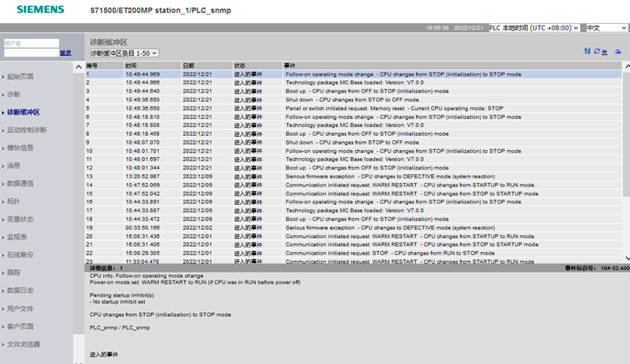Select entry 16 at 10:44:33.891

point(353,202)
